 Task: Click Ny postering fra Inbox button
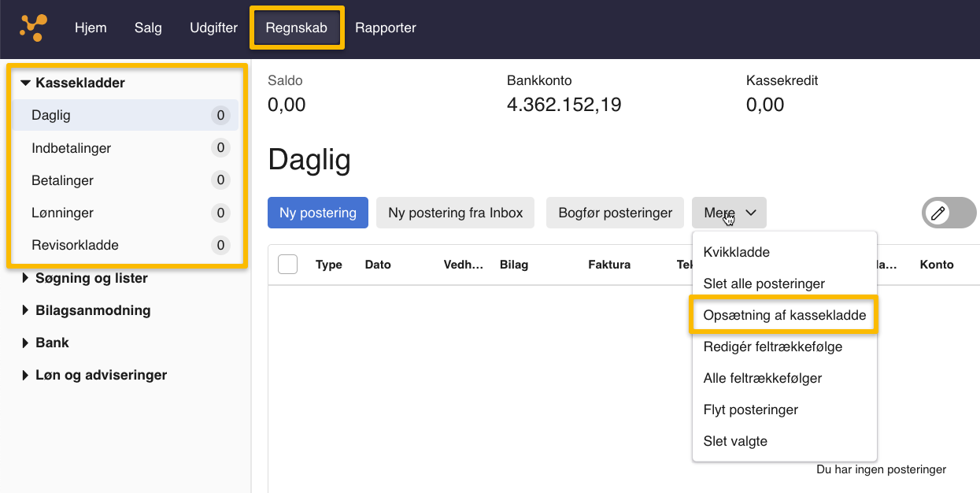coord(455,213)
